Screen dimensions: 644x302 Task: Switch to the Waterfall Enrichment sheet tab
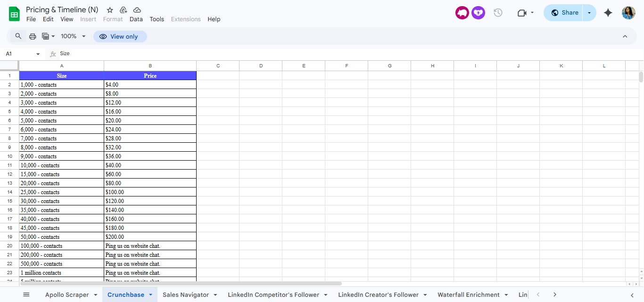point(469,295)
